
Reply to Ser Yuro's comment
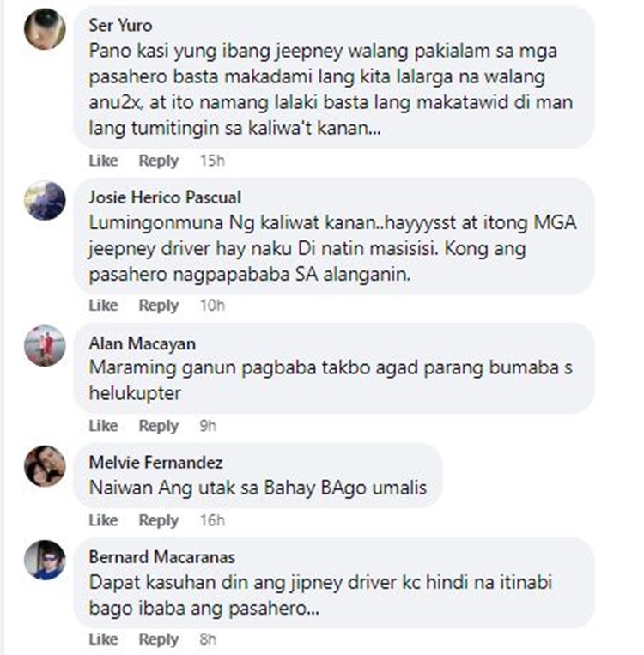pyautogui.click(x=158, y=161)
